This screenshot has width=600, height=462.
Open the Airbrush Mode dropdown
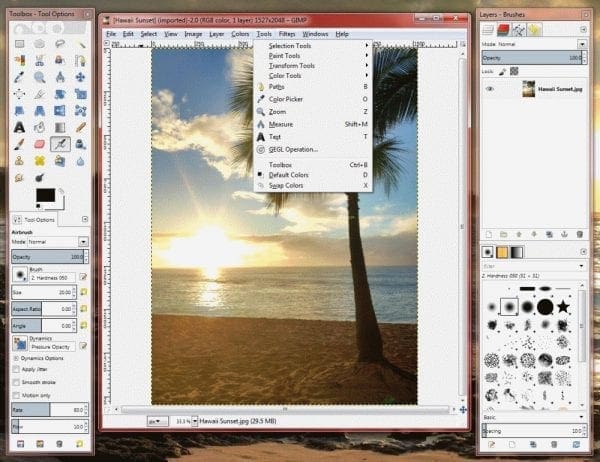click(x=83, y=242)
